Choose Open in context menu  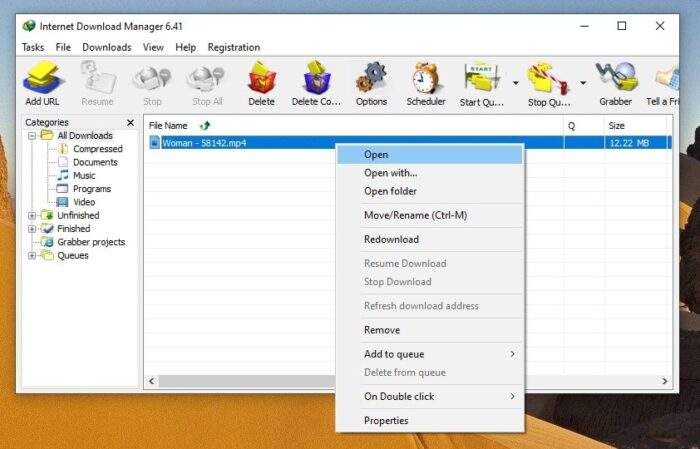coord(429,154)
